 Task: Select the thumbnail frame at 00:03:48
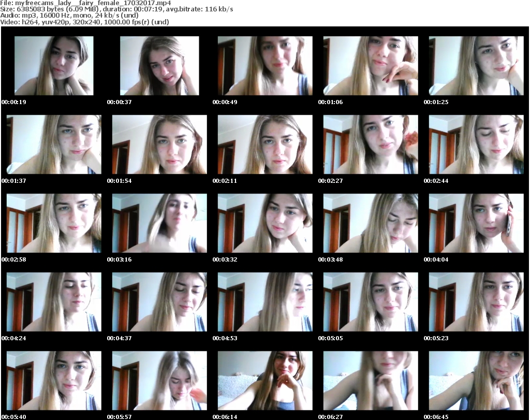371,223
